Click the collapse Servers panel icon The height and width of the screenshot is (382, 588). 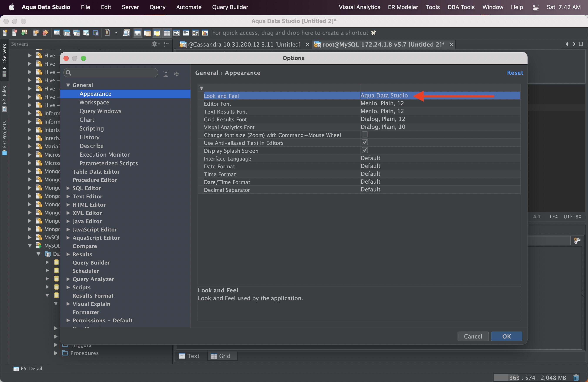(x=167, y=44)
